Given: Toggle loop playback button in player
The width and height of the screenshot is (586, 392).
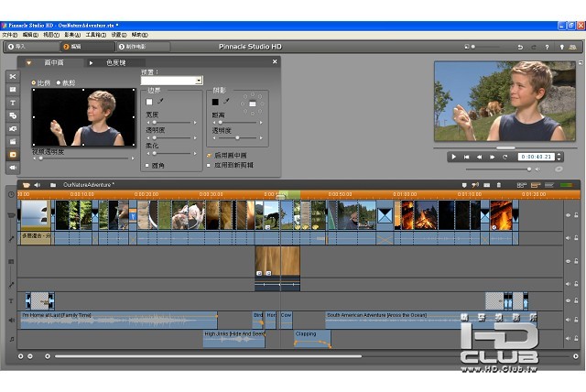Looking at the screenshot, I should click(x=505, y=157).
